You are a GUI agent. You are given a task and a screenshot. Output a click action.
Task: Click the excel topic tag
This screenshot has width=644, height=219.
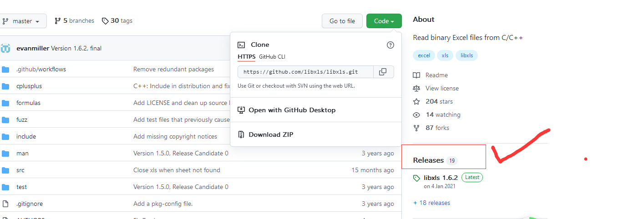(424, 55)
